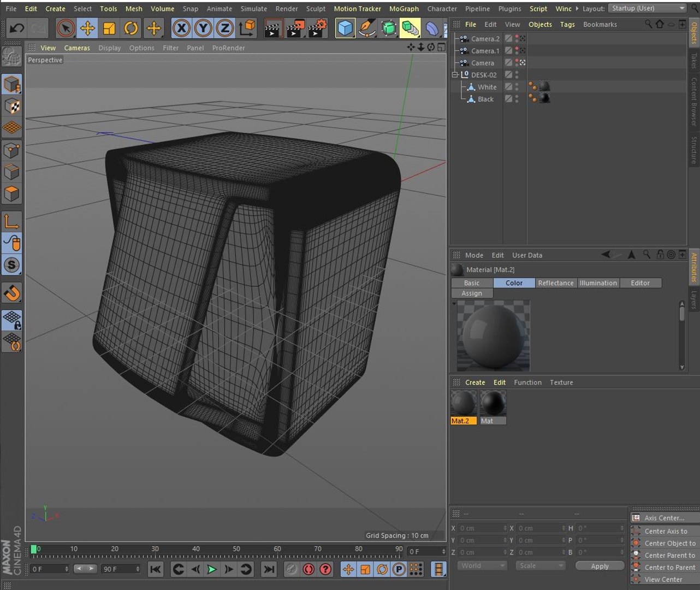Click the Assign button in the material attributes
This screenshot has height=590, width=700.
(472, 293)
